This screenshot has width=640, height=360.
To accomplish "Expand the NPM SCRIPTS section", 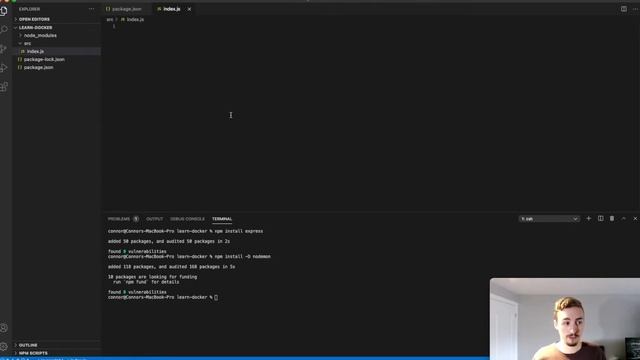I will point(56,353).
